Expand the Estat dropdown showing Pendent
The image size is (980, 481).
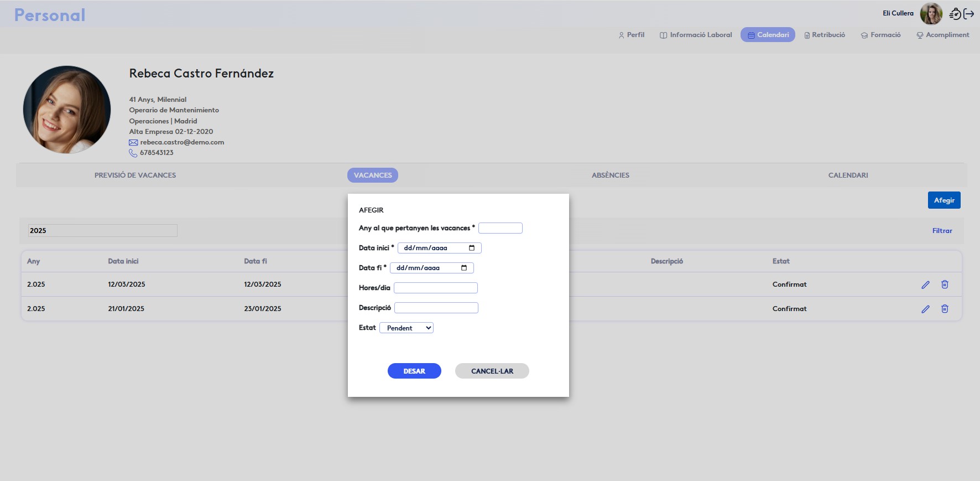coord(406,328)
